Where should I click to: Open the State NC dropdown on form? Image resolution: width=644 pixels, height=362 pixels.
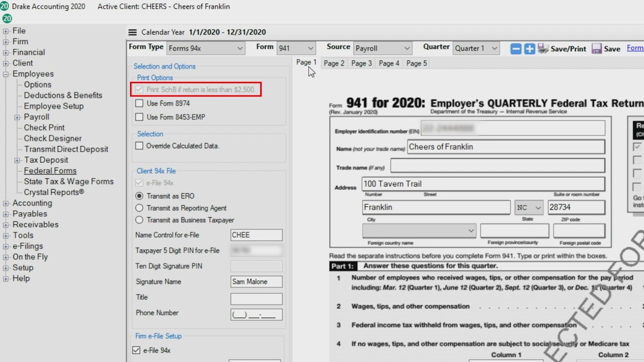pyautogui.click(x=529, y=207)
